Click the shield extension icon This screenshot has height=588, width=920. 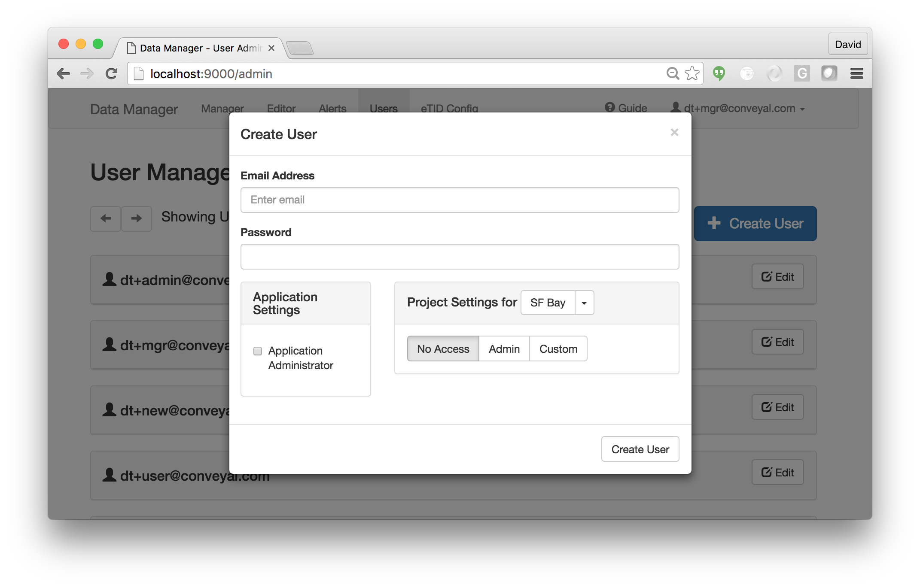click(x=829, y=74)
